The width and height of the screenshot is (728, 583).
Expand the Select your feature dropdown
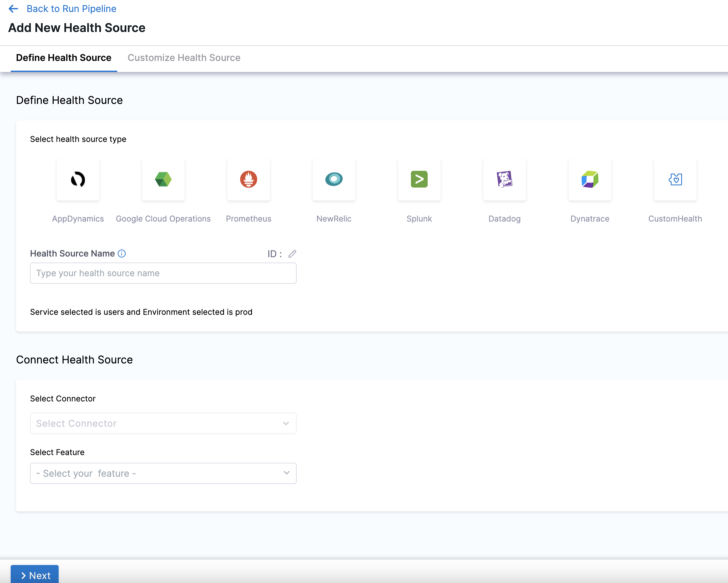tap(163, 473)
